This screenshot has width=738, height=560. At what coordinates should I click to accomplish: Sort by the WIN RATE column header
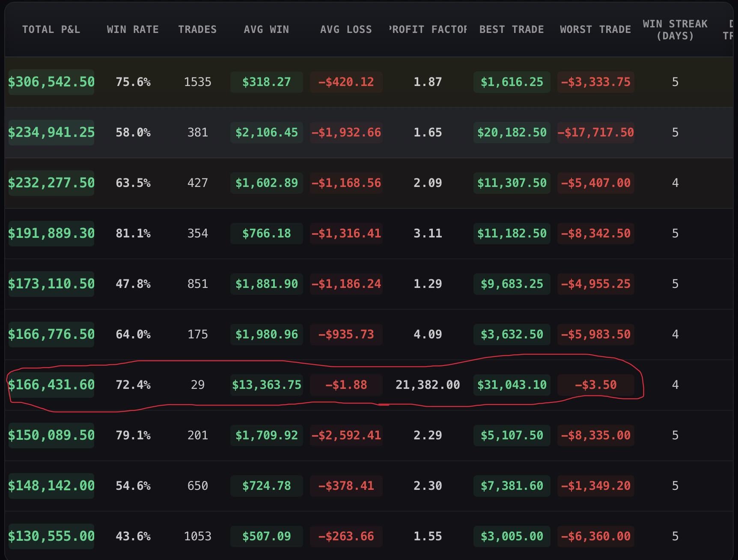click(x=133, y=29)
